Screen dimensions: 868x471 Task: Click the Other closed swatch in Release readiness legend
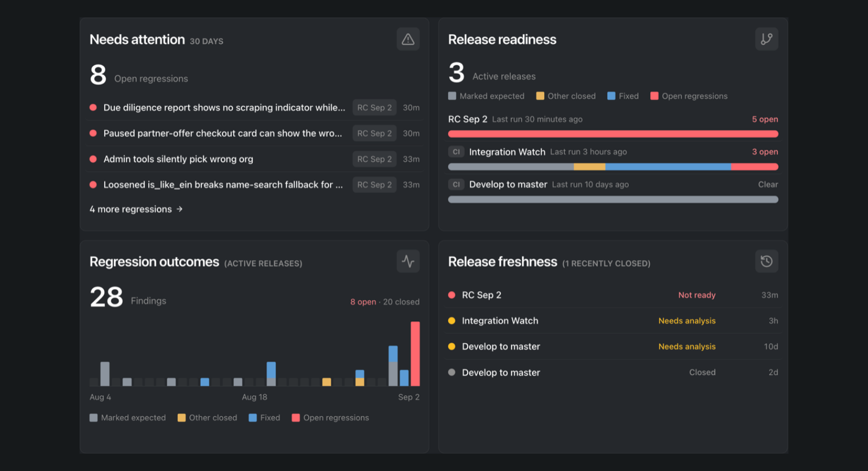(x=540, y=96)
